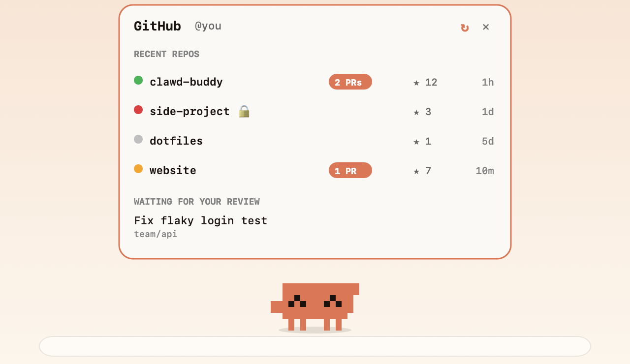
Task: Open the dotfiles repository
Action: 176,141
